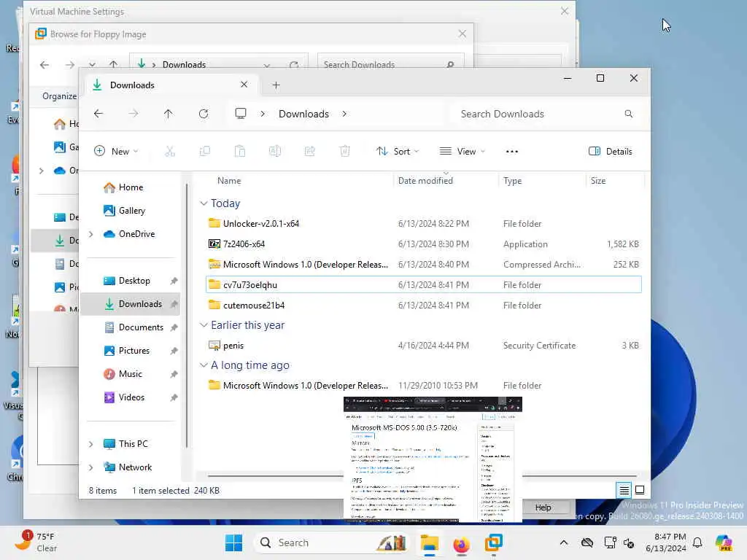Select the cutemouse21b4 folder

click(424, 306)
